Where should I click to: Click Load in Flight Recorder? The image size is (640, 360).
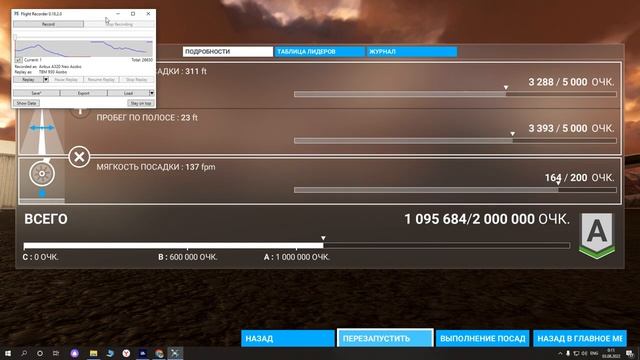pyautogui.click(x=128, y=93)
